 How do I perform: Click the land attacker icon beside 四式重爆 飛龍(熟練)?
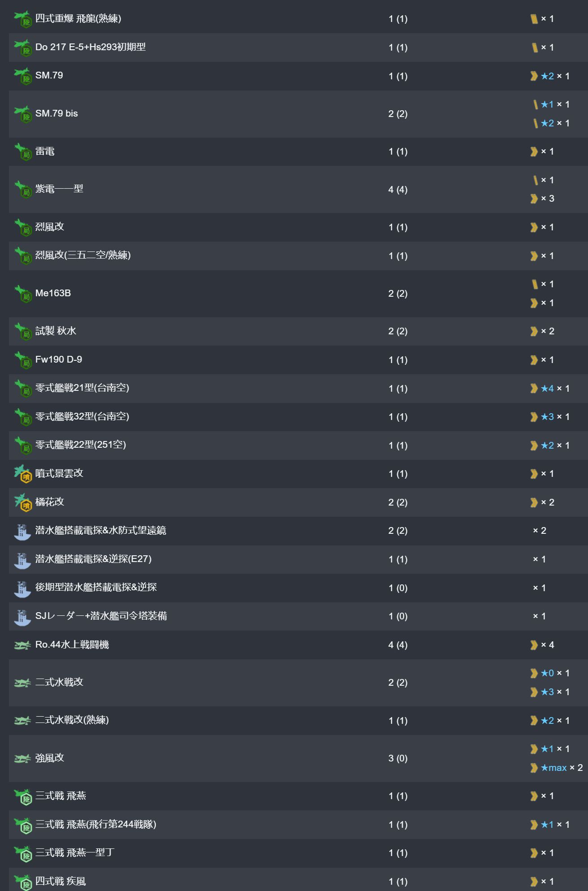coord(22,19)
